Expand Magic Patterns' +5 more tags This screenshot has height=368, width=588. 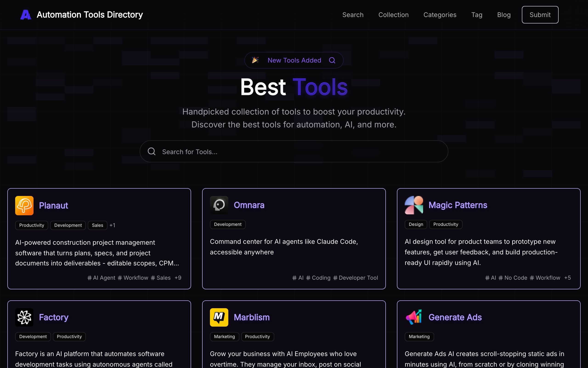(x=567, y=278)
